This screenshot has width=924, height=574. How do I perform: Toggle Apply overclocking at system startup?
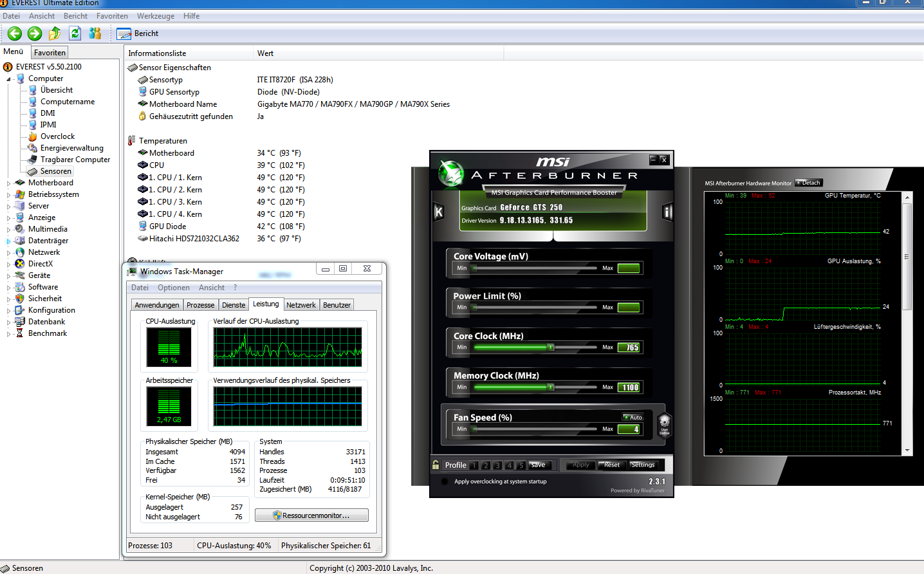pyautogui.click(x=445, y=481)
